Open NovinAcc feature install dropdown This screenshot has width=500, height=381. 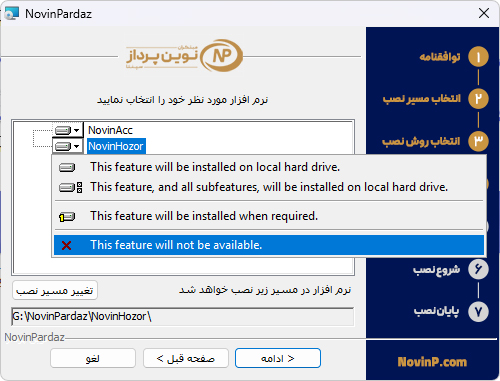[68, 130]
